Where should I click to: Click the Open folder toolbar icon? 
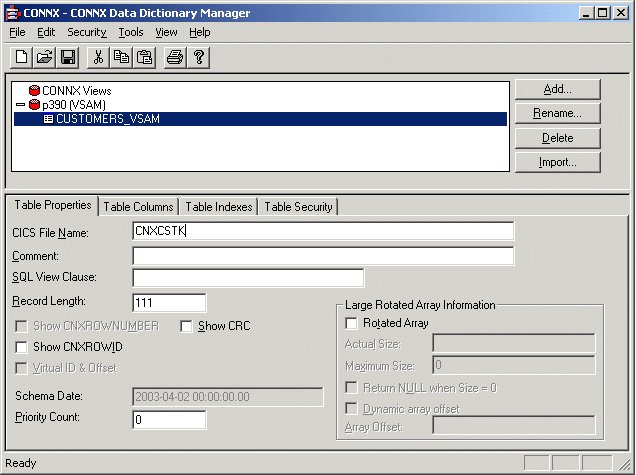pyautogui.click(x=45, y=57)
